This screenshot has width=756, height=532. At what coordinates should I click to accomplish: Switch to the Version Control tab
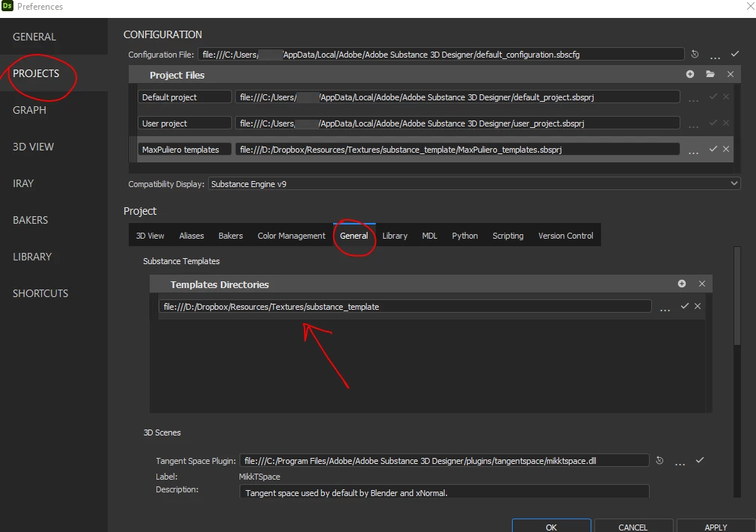(x=566, y=236)
